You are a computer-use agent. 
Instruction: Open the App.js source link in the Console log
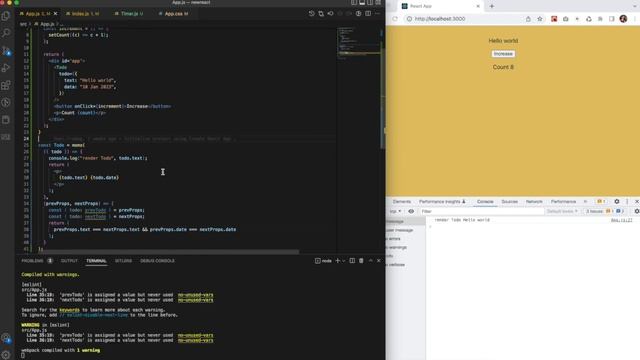click(622, 220)
